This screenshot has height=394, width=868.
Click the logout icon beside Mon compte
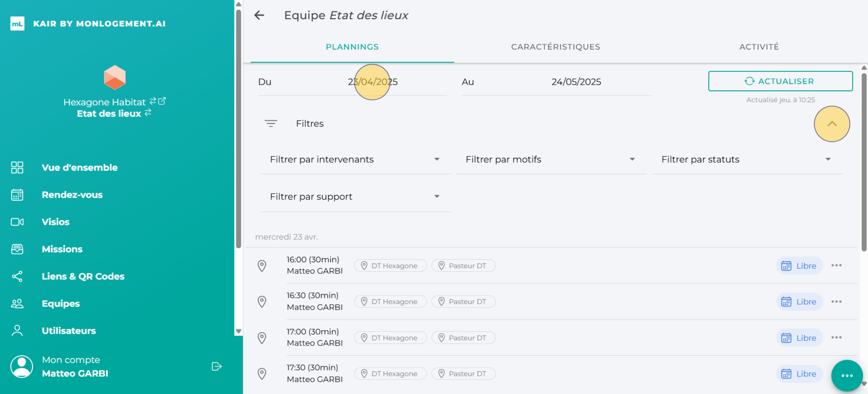(216, 366)
